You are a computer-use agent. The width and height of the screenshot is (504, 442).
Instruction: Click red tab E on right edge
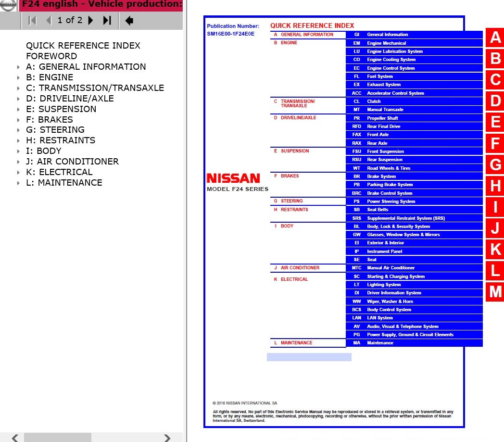click(495, 122)
